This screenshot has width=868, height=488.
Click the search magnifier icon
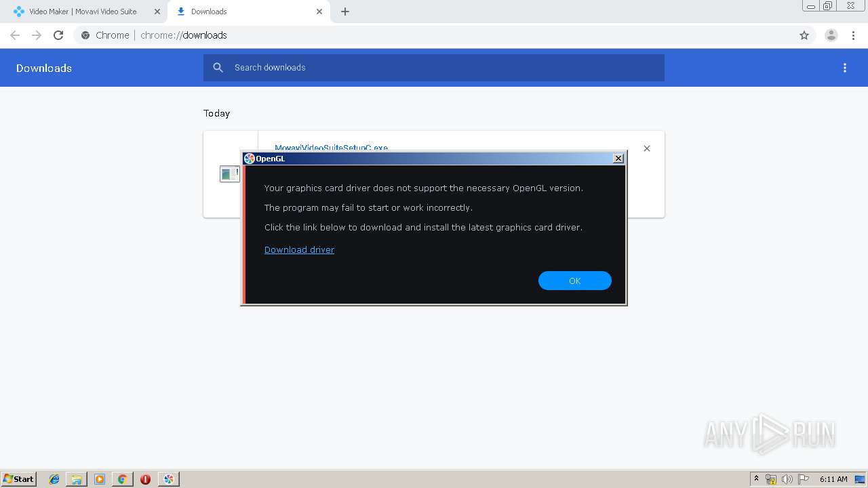(x=218, y=68)
